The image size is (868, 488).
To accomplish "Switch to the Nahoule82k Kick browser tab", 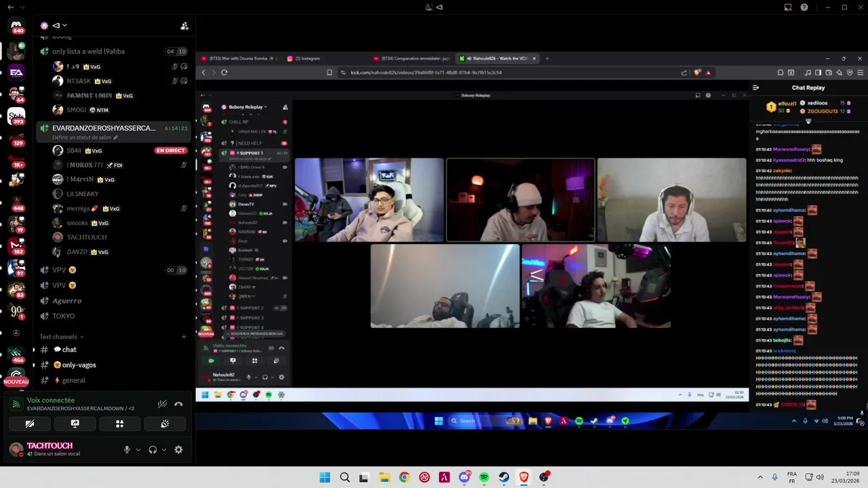I will [497, 58].
